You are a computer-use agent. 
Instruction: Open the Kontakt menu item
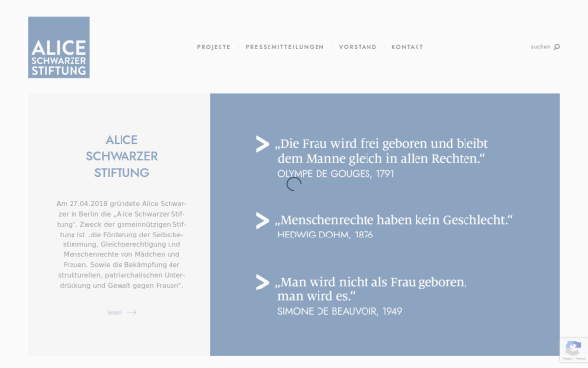pyautogui.click(x=408, y=47)
